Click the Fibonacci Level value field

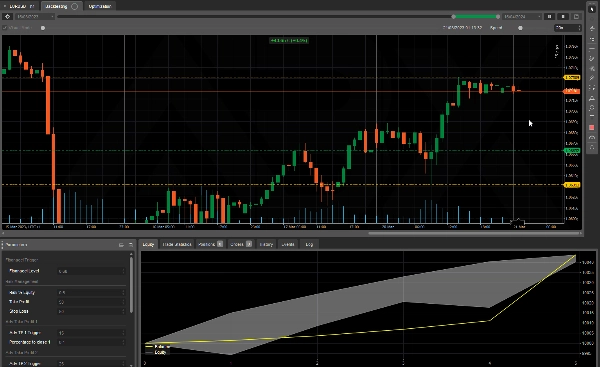pos(91,271)
